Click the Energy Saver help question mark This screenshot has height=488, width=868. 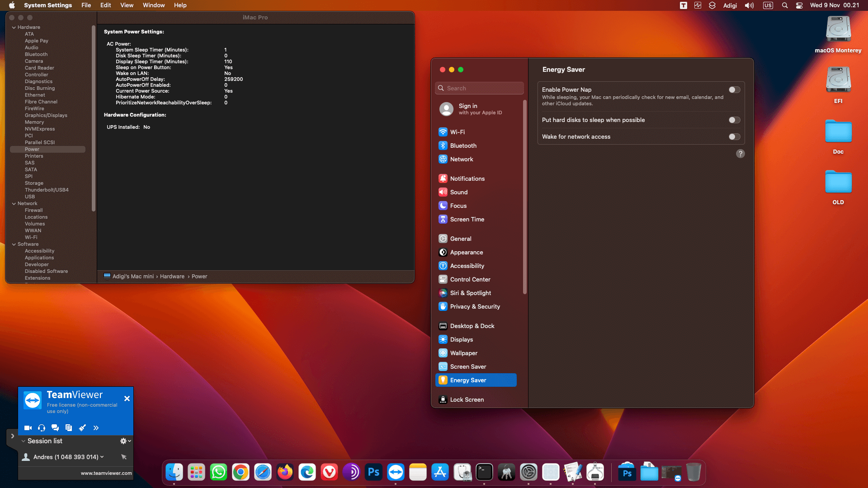tap(740, 154)
